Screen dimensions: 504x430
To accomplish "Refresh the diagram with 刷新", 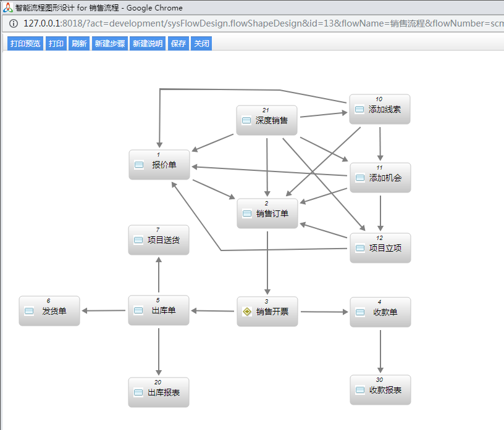I will point(79,44).
